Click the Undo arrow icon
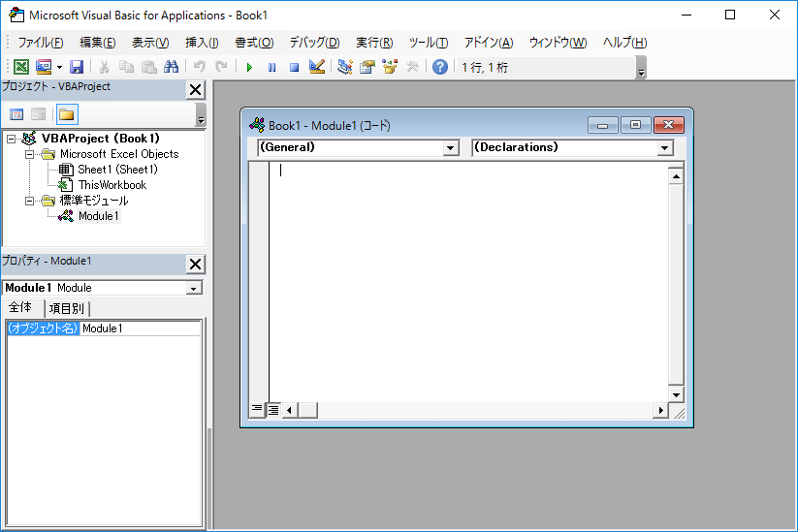 [200, 67]
